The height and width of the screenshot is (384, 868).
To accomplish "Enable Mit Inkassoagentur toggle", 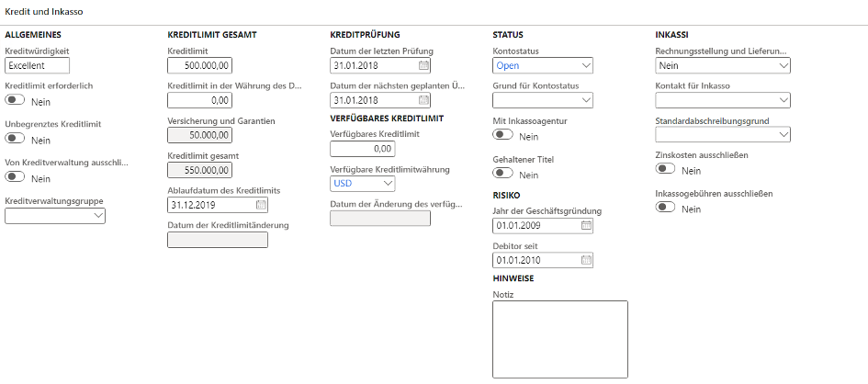I will (x=503, y=135).
